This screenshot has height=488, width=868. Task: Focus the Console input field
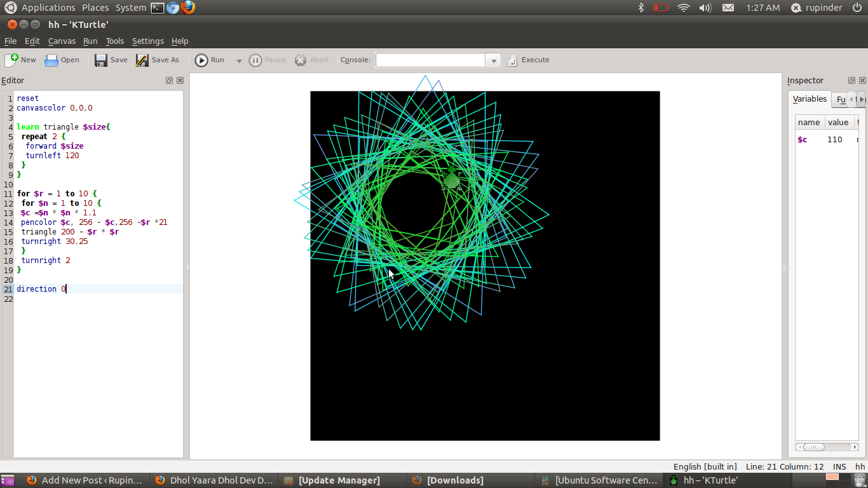click(431, 60)
